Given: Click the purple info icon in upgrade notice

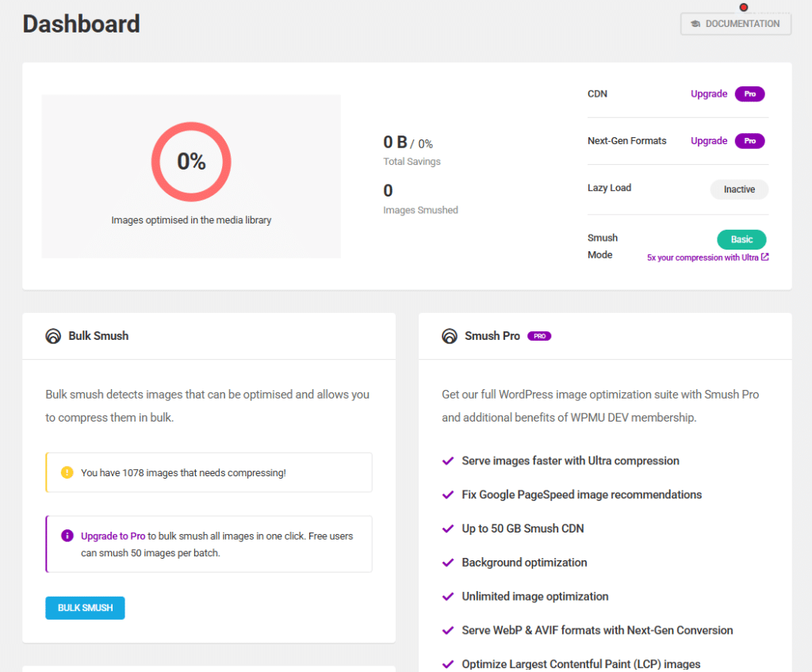Looking at the screenshot, I should (67, 536).
